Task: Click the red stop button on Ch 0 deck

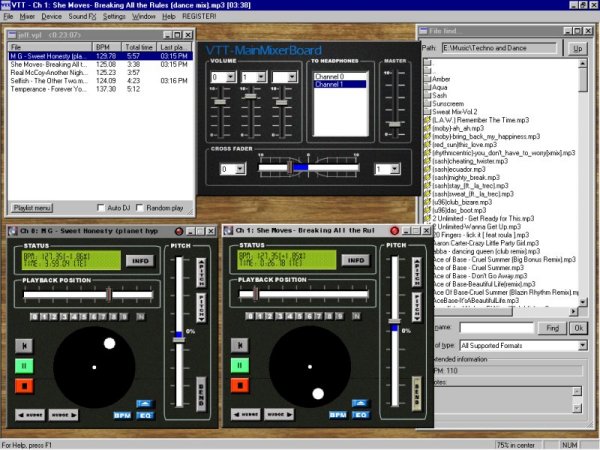Action: tap(26, 385)
